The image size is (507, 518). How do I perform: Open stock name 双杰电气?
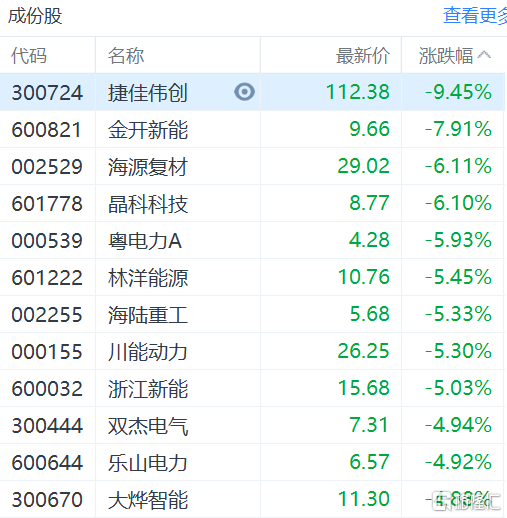coord(148,425)
